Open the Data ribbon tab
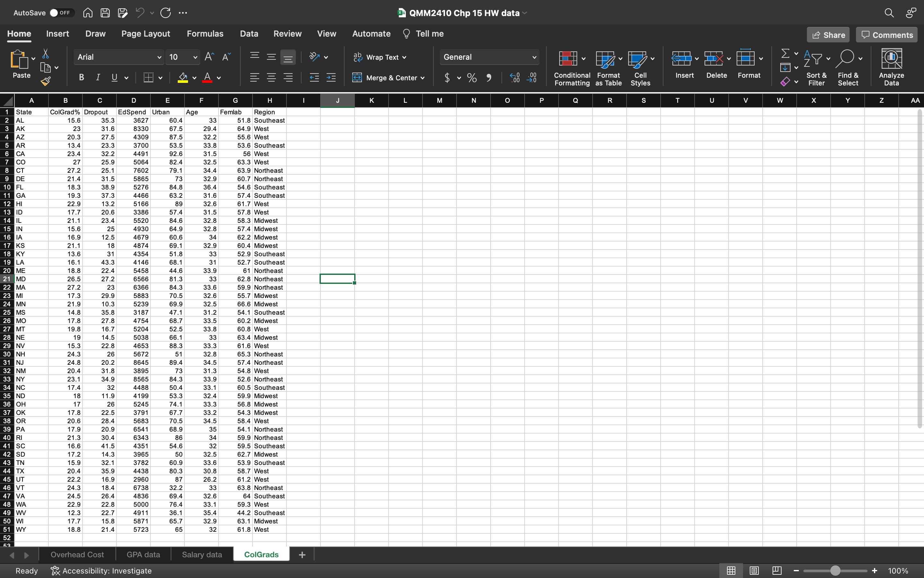Screen dimensions: 924x578 [x=249, y=34]
